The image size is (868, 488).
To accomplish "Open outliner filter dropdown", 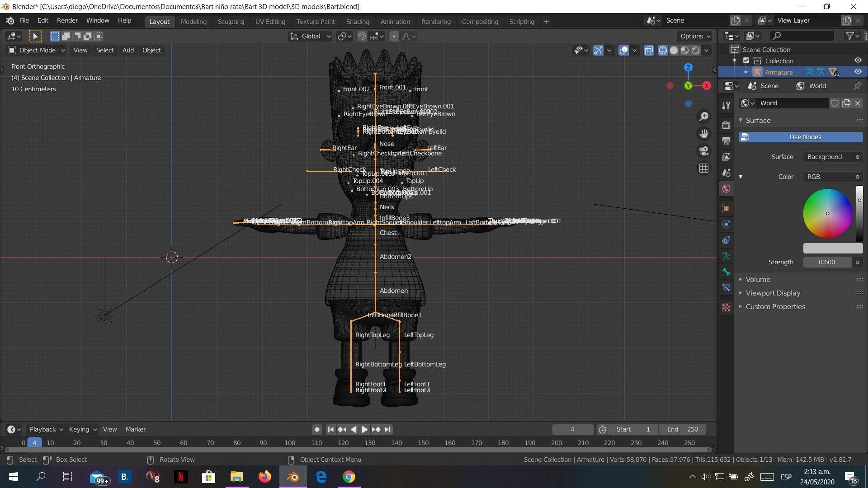I will [x=853, y=36].
